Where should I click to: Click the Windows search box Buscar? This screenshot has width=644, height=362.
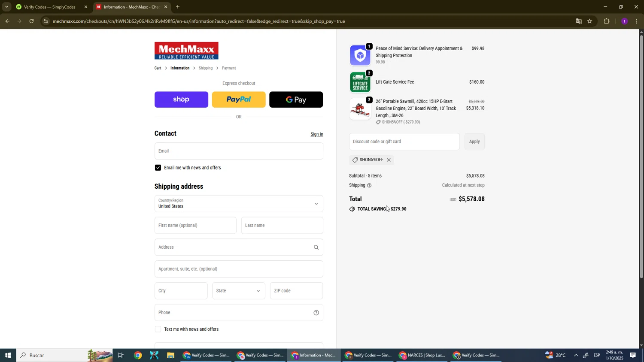pos(64,356)
